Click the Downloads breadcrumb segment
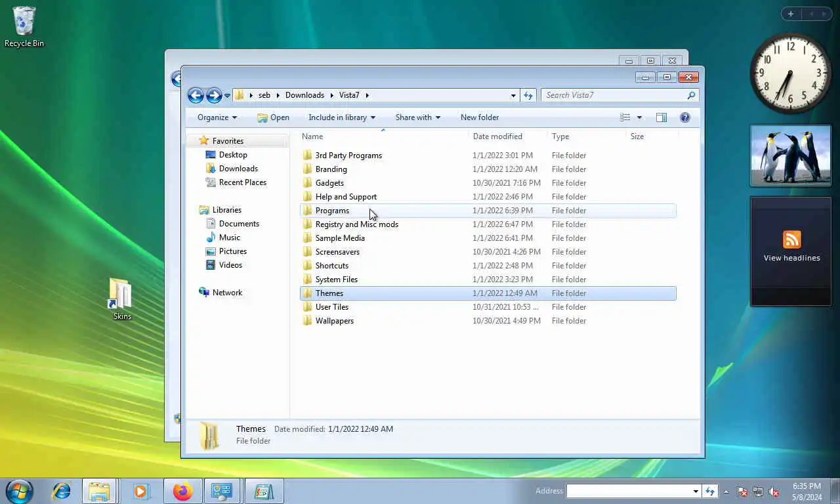Screen dimensions: 840x504 [304, 95]
